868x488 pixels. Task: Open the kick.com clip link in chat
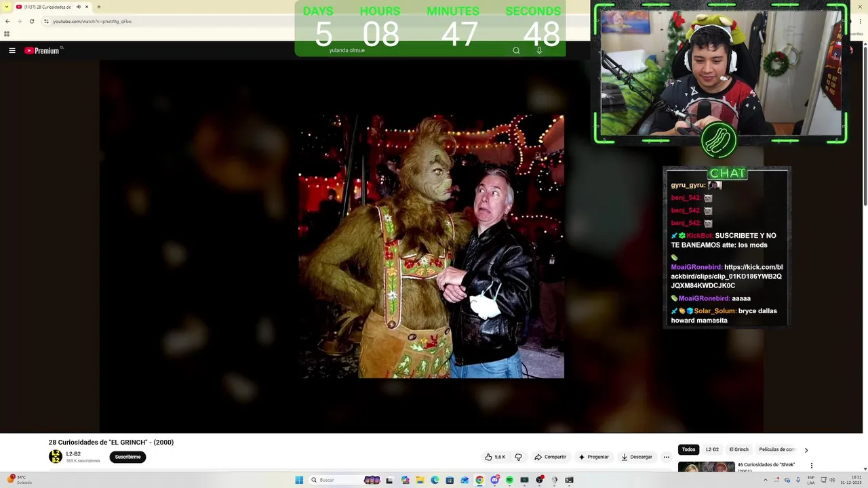click(x=727, y=277)
